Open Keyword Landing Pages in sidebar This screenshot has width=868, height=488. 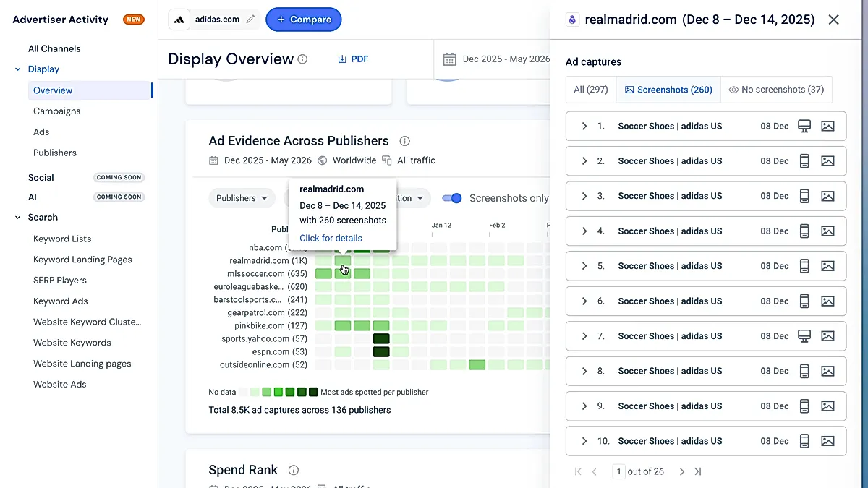tap(82, 260)
